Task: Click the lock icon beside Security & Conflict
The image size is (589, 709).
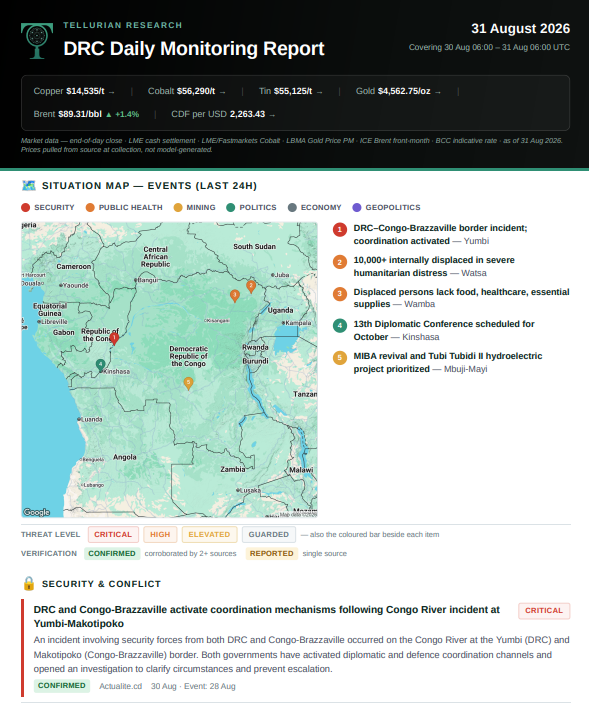Action: click(x=28, y=583)
